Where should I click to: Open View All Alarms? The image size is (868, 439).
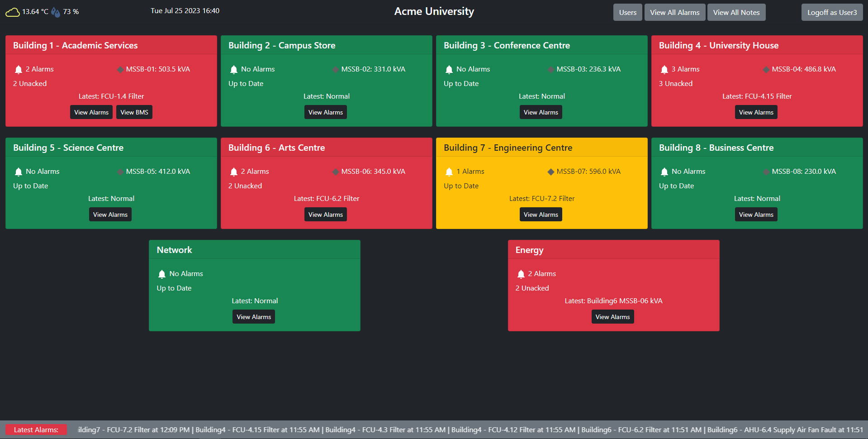(674, 12)
